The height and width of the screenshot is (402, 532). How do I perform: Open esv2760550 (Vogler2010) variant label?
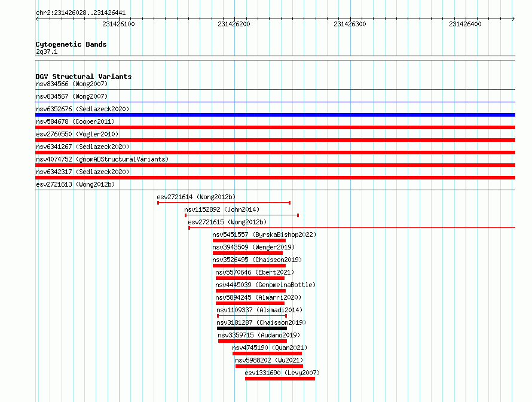pyautogui.click(x=77, y=134)
